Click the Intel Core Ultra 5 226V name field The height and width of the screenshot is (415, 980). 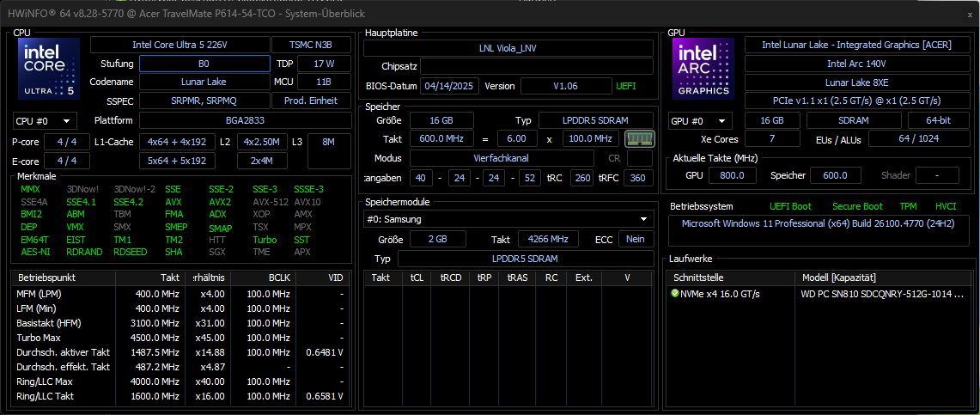coord(180,45)
